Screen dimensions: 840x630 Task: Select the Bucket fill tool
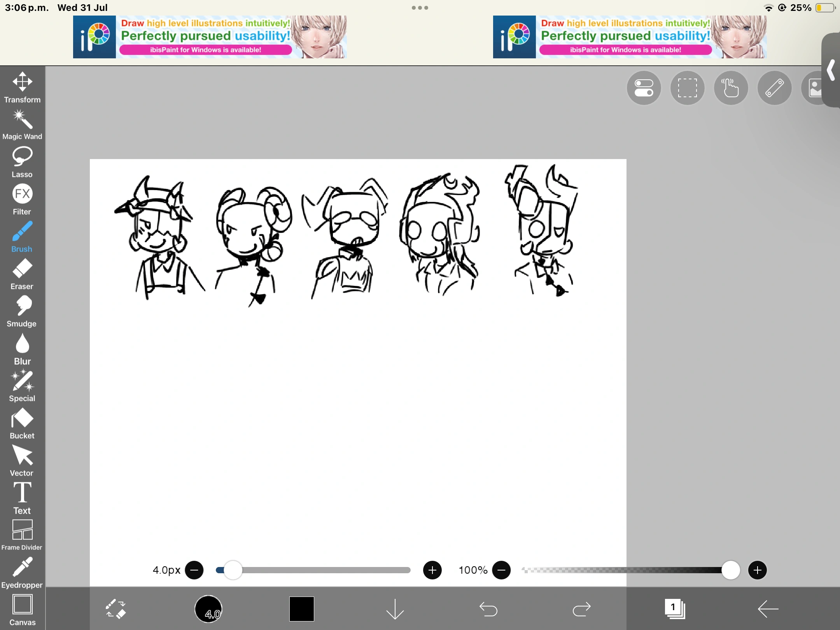point(22,424)
